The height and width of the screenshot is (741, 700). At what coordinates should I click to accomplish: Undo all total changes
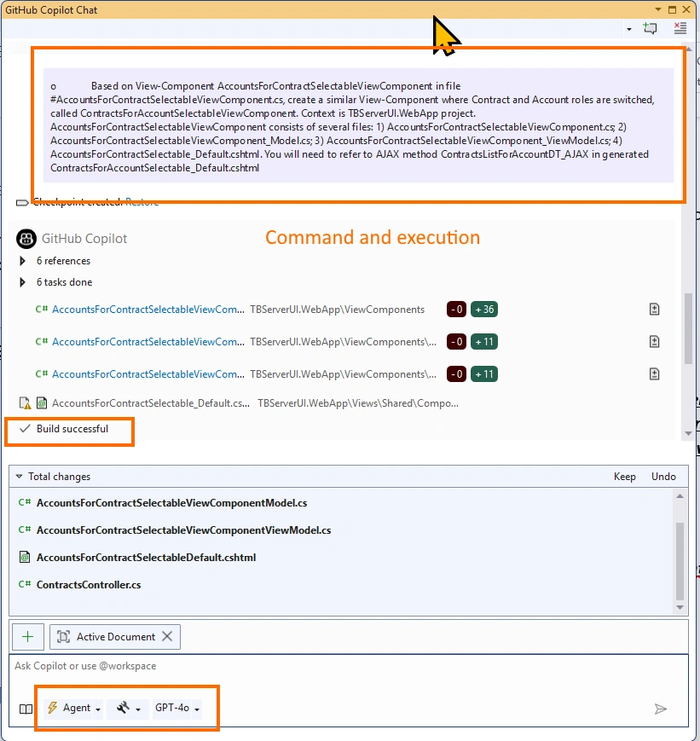point(663,477)
